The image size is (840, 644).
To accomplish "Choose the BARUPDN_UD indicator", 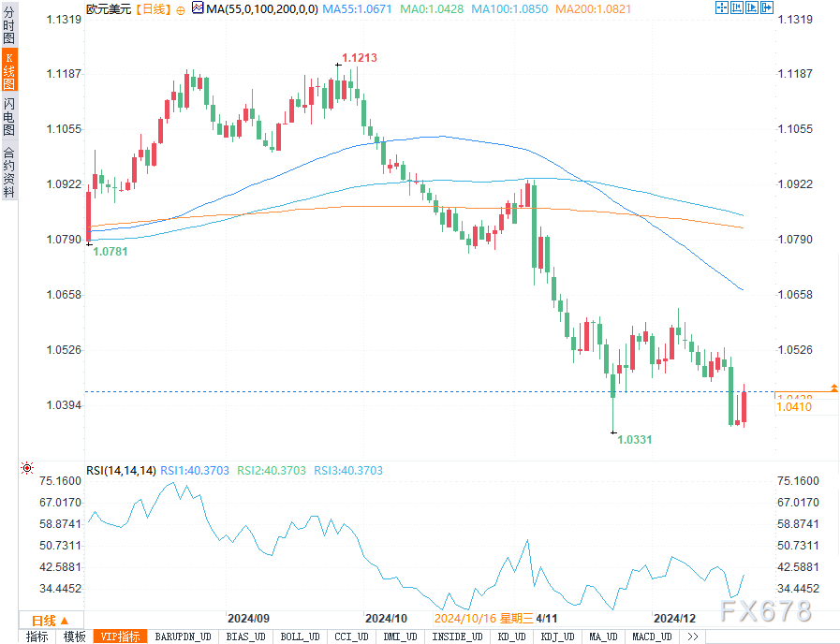I will (183, 637).
